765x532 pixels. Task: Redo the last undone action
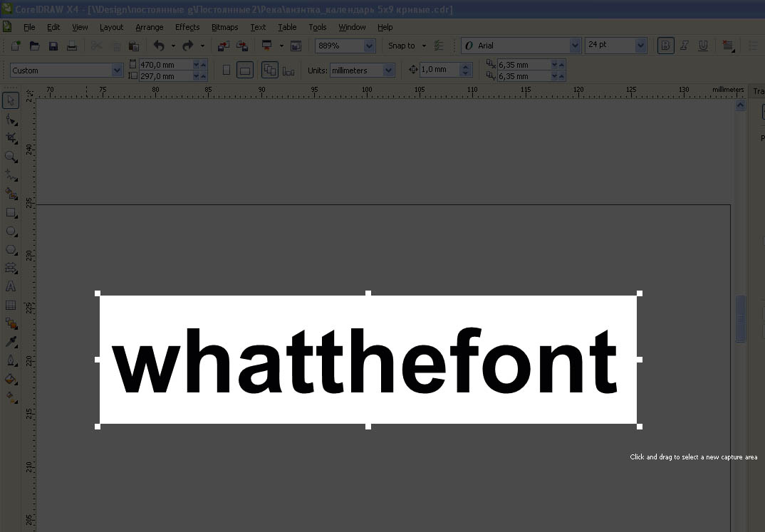(188, 46)
